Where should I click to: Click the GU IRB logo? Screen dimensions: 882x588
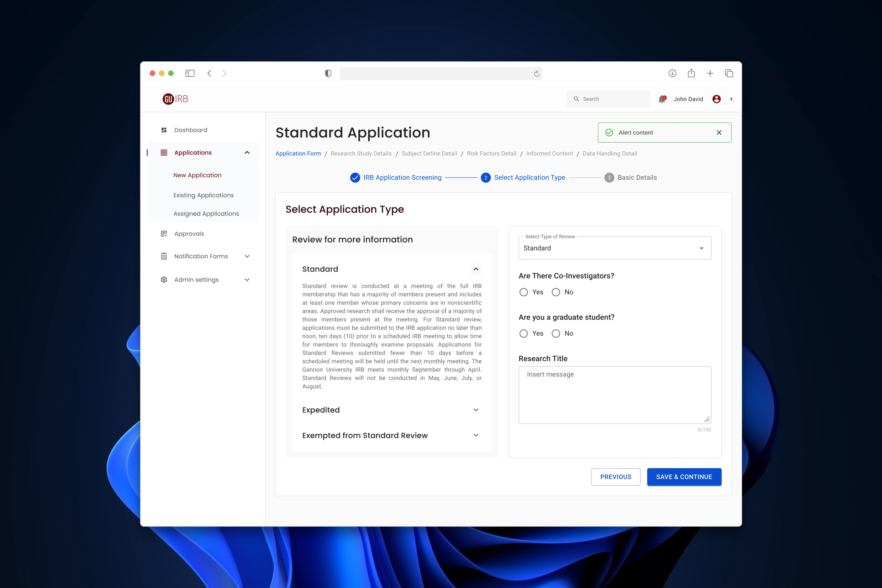(175, 99)
